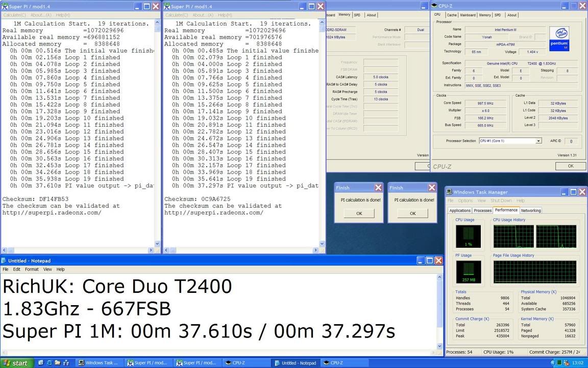The height and width of the screenshot is (368, 588).
Task: Click the Notepad vertical scroll-up arrow
Action: point(440,277)
